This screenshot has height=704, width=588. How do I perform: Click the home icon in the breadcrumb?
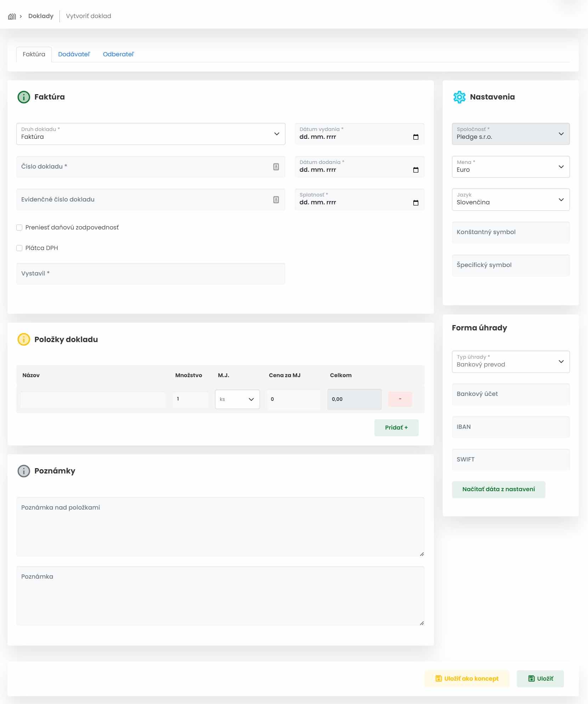tap(12, 16)
